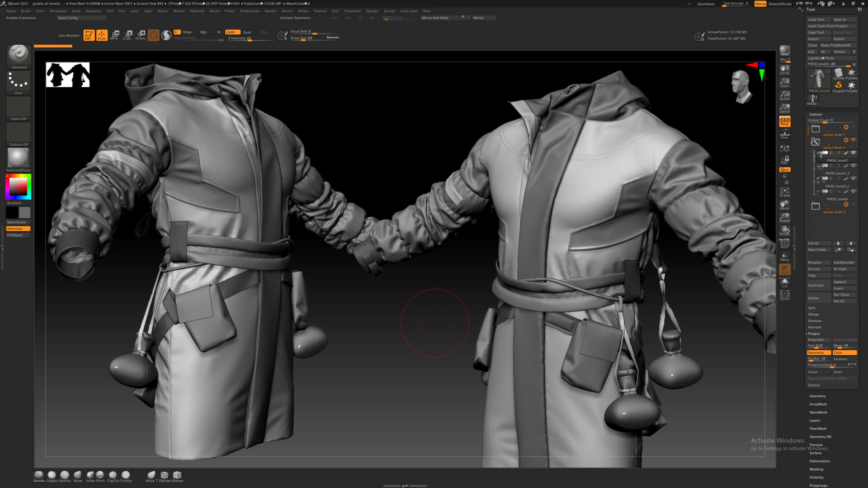Open the Zplugin menu
The height and width of the screenshot is (488, 868).
[x=372, y=11]
